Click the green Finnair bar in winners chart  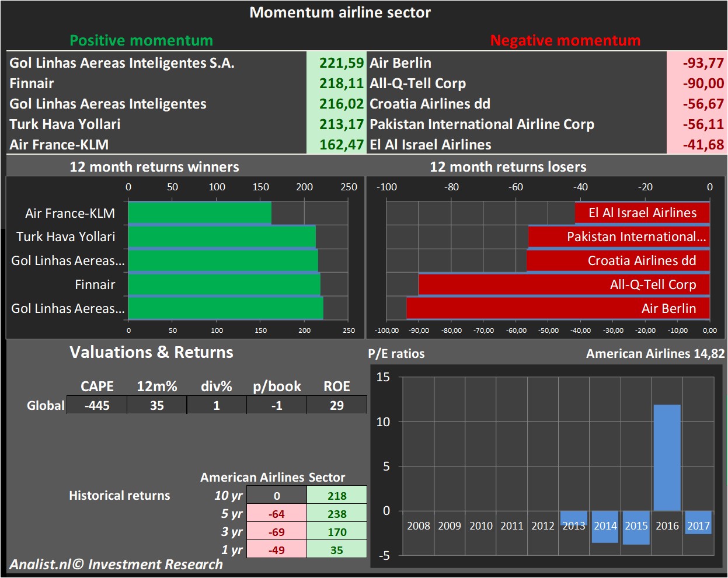224,285
